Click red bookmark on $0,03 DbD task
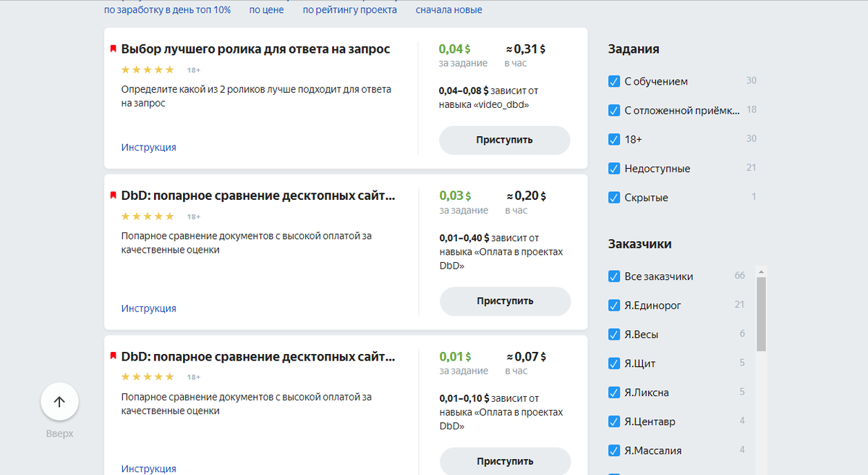The image size is (868, 475). coord(113,196)
